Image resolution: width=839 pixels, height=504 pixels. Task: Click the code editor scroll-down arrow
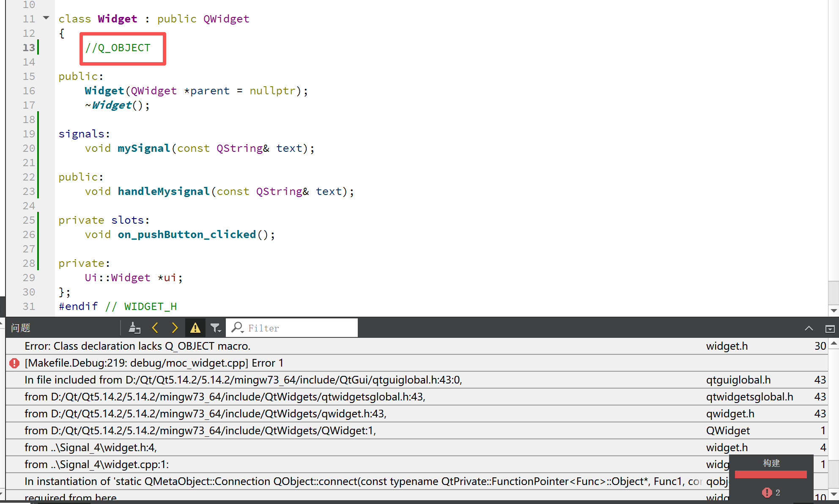click(x=834, y=310)
